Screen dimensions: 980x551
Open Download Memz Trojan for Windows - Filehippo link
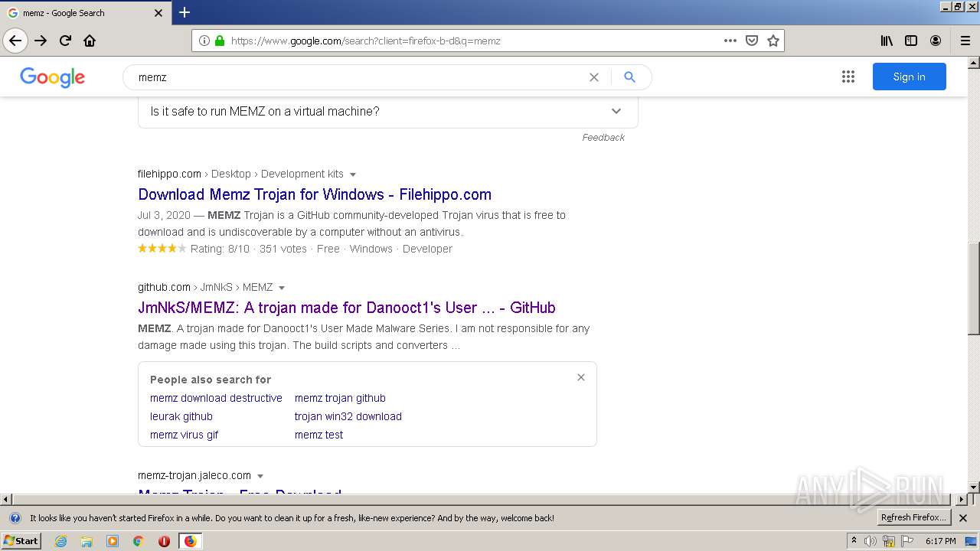pyautogui.click(x=315, y=194)
